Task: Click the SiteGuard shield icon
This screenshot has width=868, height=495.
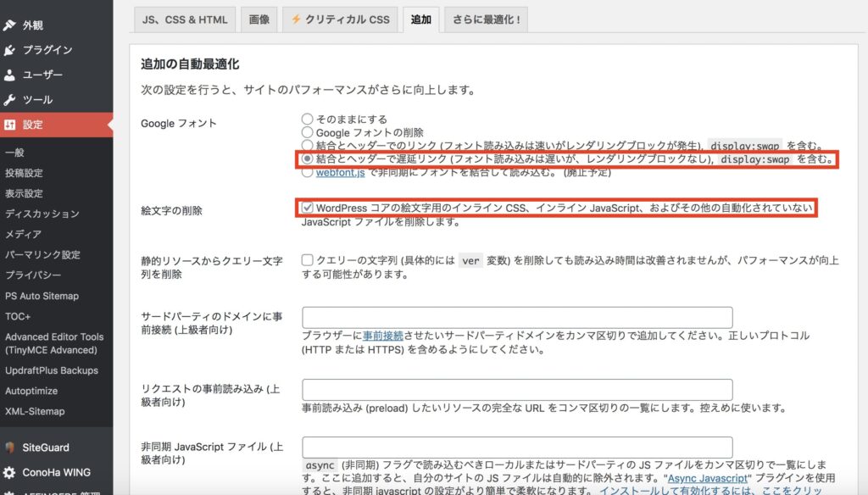Action: [x=9, y=448]
